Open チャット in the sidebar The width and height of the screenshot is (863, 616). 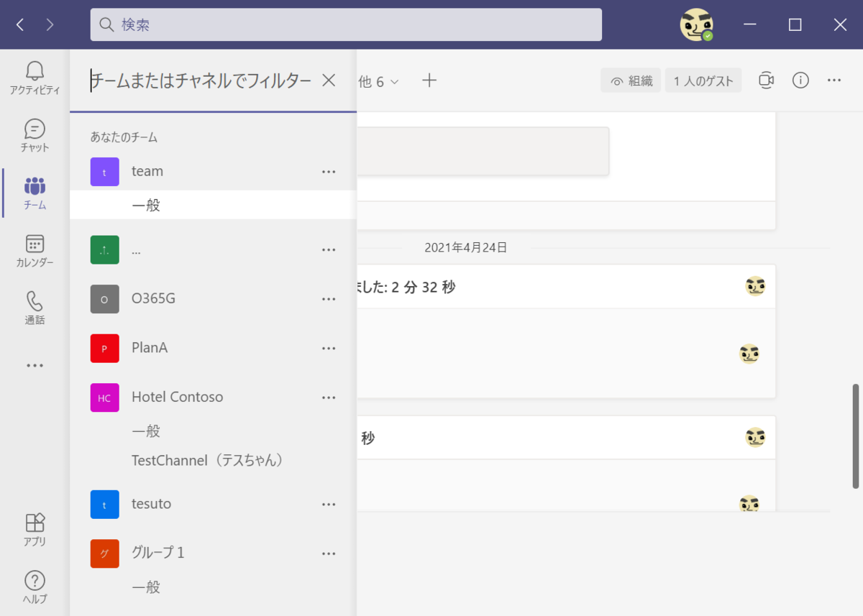point(35,135)
